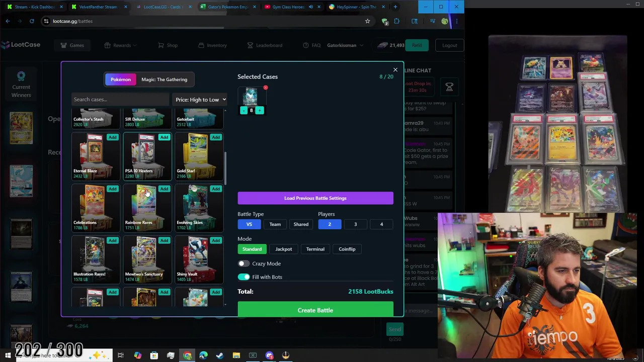Add the Shiny Vault case

coord(215,241)
